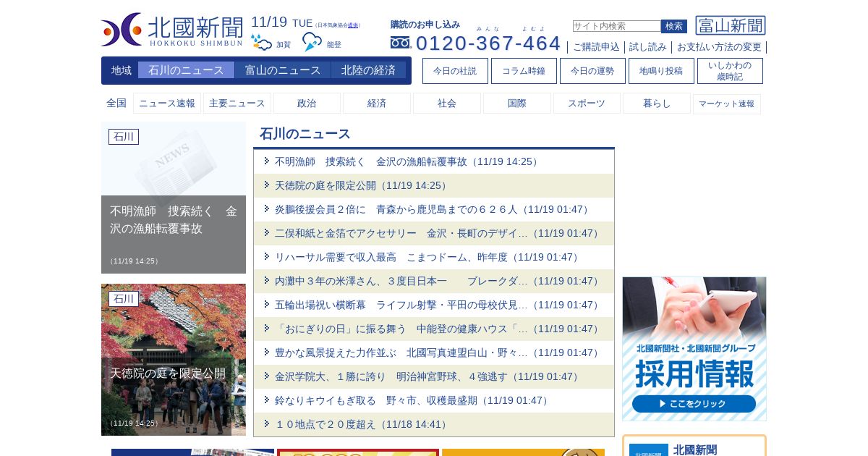Open headline 天徳院の庭を限定公開 in list
868x456 pixels.
(362, 185)
